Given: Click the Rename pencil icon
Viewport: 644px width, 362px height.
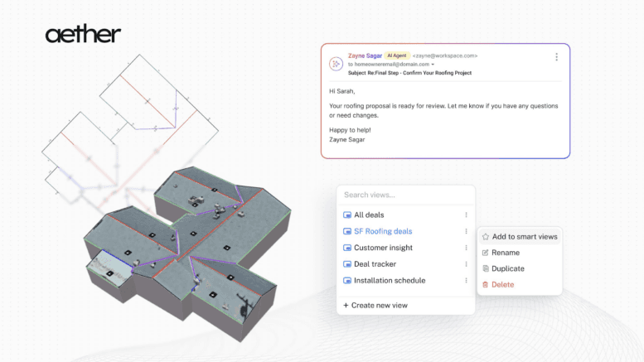Looking at the screenshot, I should [486, 253].
